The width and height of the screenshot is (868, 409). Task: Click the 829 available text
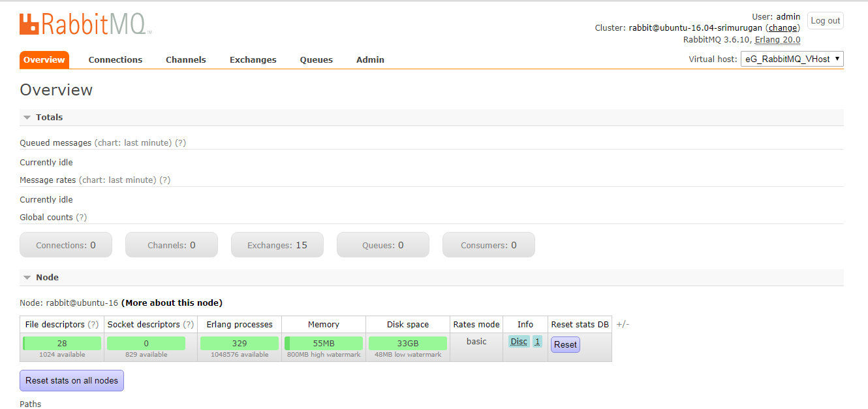146,355
